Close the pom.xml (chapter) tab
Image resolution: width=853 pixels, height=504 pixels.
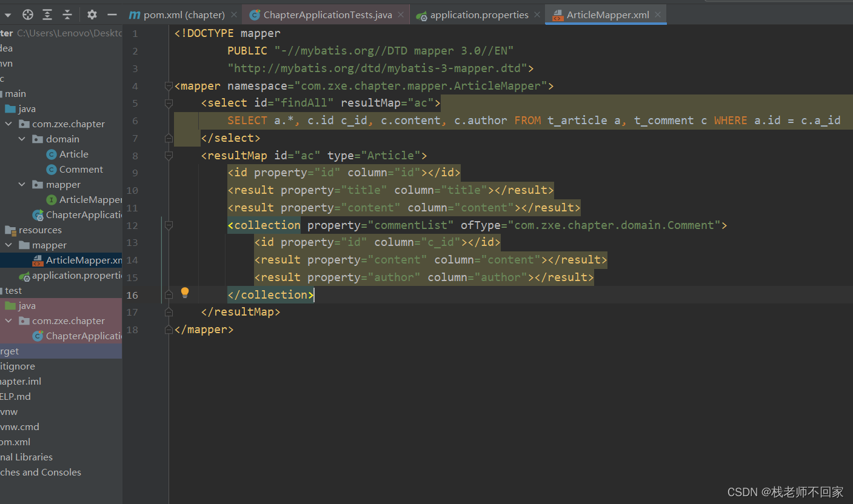click(233, 15)
